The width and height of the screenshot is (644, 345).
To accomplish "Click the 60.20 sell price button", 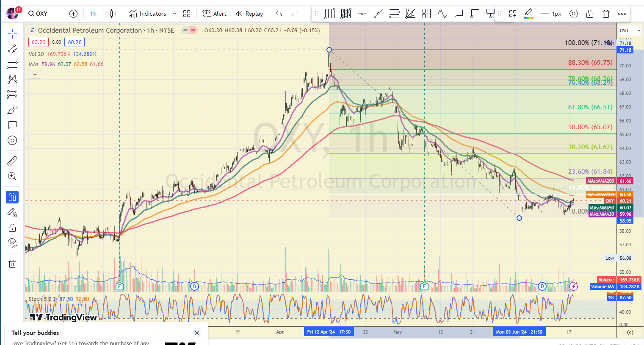I will [39, 42].
